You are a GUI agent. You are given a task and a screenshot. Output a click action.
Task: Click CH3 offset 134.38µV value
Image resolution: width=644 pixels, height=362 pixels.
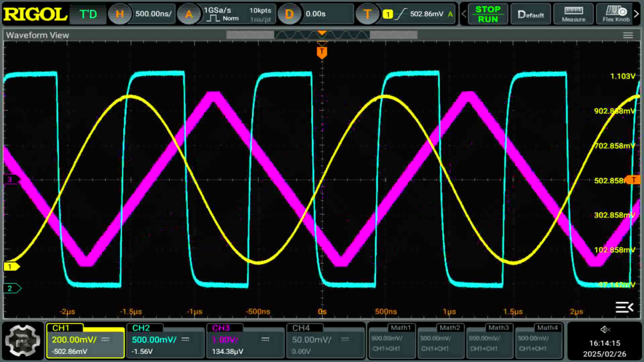[x=227, y=352]
